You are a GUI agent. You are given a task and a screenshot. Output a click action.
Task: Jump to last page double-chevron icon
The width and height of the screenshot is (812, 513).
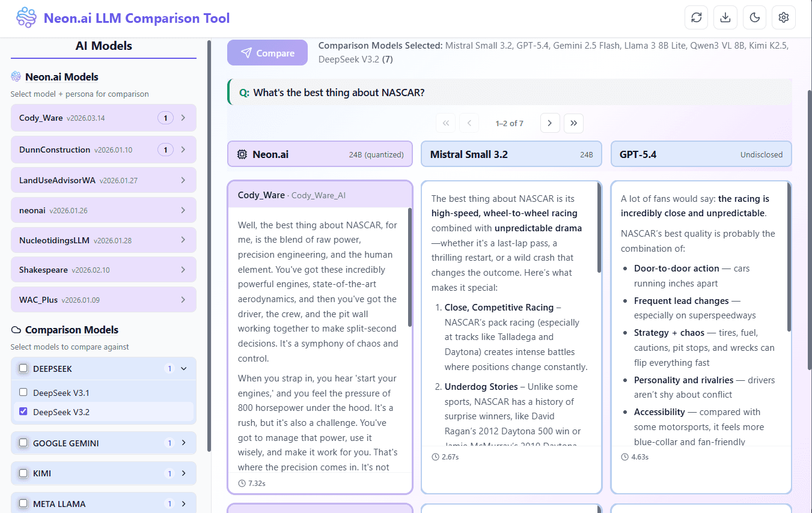point(573,123)
